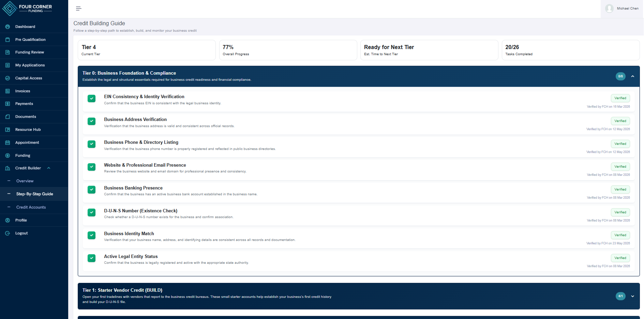
Task: Toggle D-U-N-S Number Existence Check checkbox
Action: click(91, 213)
